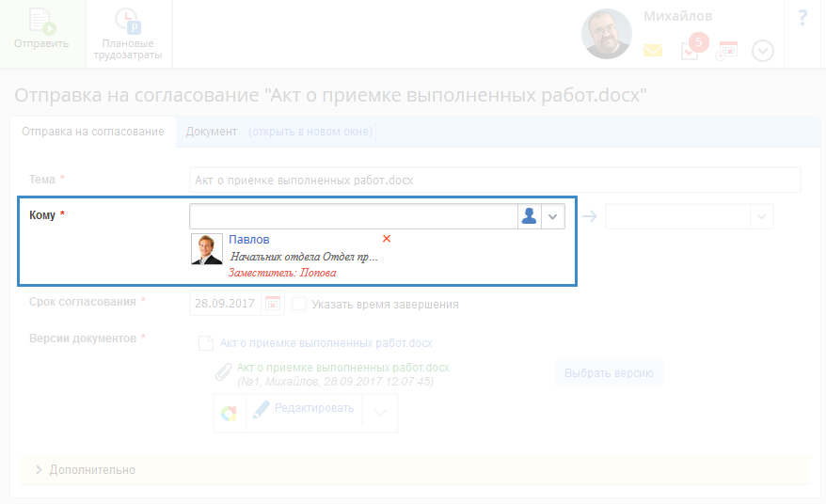The height and width of the screenshot is (504, 826).
Task: Click the document file icon
Action: (205, 343)
